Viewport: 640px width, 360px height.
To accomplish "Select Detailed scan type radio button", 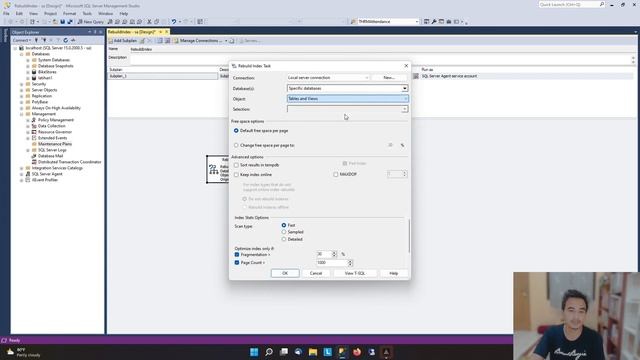I will click(284, 239).
